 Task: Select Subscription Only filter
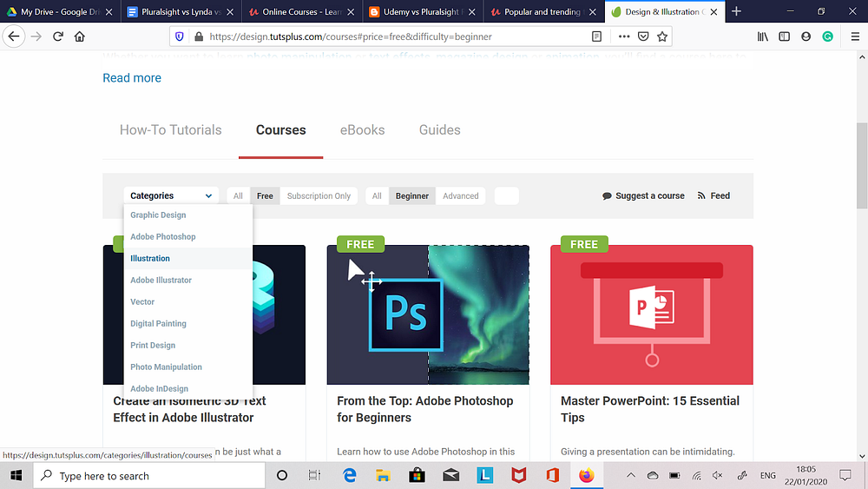[319, 196]
